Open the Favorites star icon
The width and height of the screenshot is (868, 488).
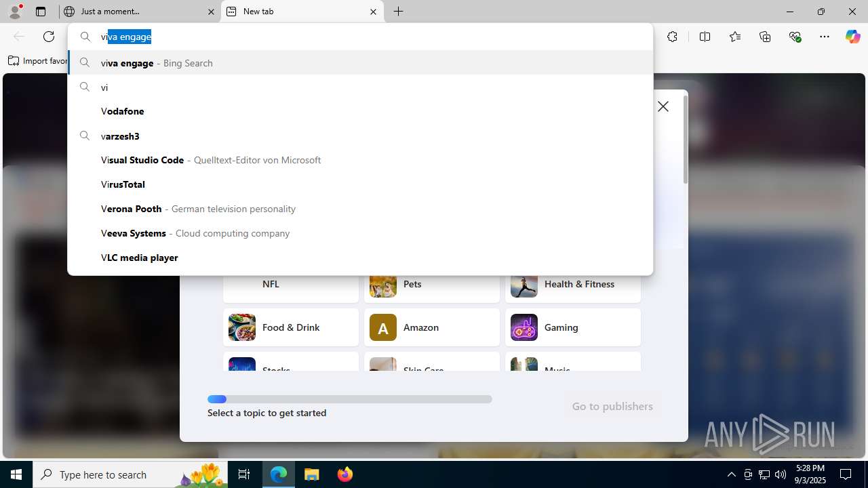pyautogui.click(x=735, y=37)
